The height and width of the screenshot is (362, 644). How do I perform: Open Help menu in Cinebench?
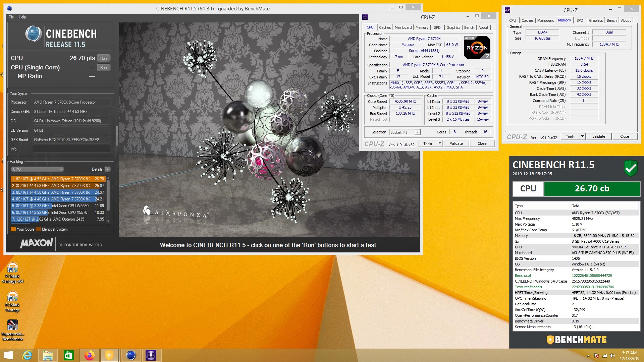tap(22, 17)
